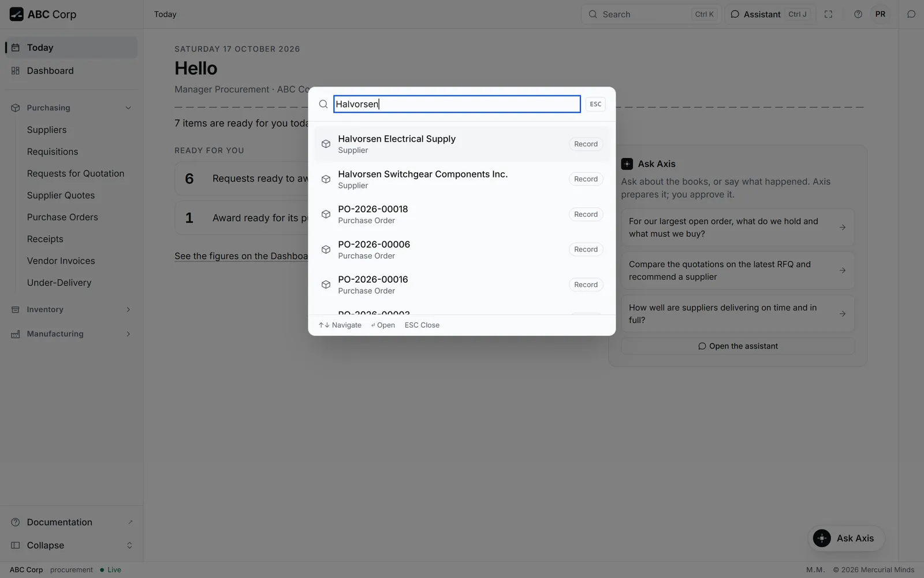This screenshot has height=578, width=924.
Task: Click the cube icon beside PO-2026-00018
Action: click(x=326, y=214)
